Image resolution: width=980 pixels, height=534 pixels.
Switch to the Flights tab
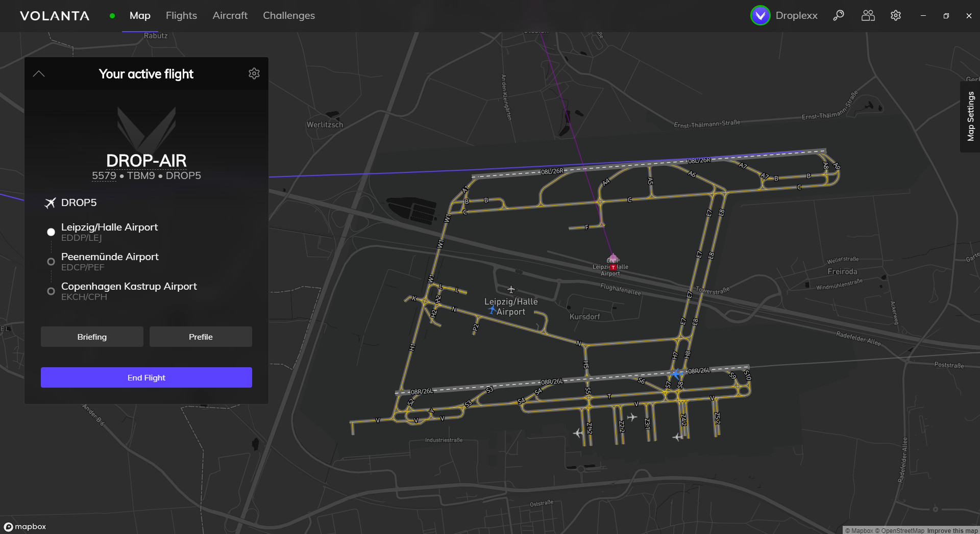click(181, 16)
